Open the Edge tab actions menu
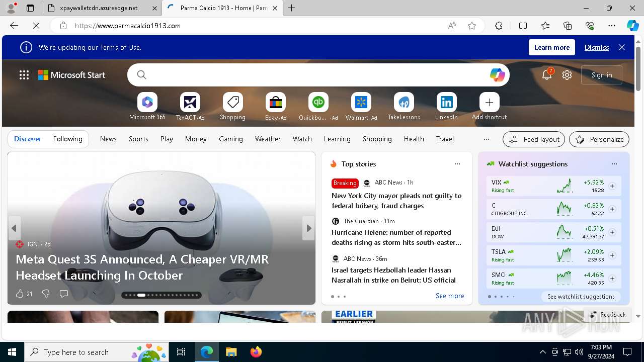This screenshot has width=644, height=362. (30, 8)
